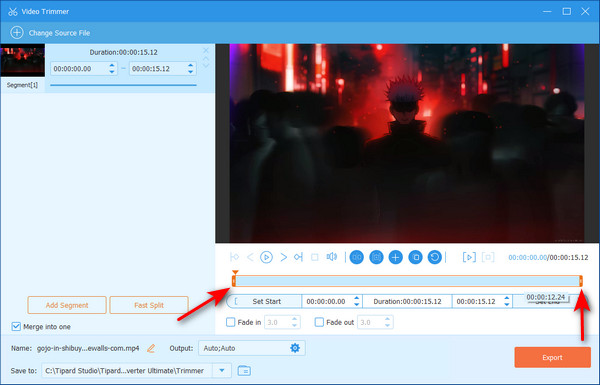
Task: Click Change Source File label
Action: point(59,33)
